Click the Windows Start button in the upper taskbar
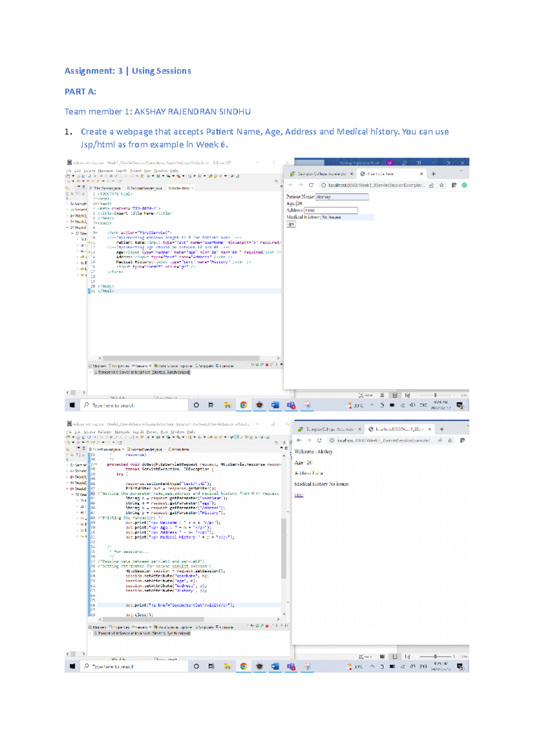This screenshot has height=756, width=534. click(x=72, y=405)
